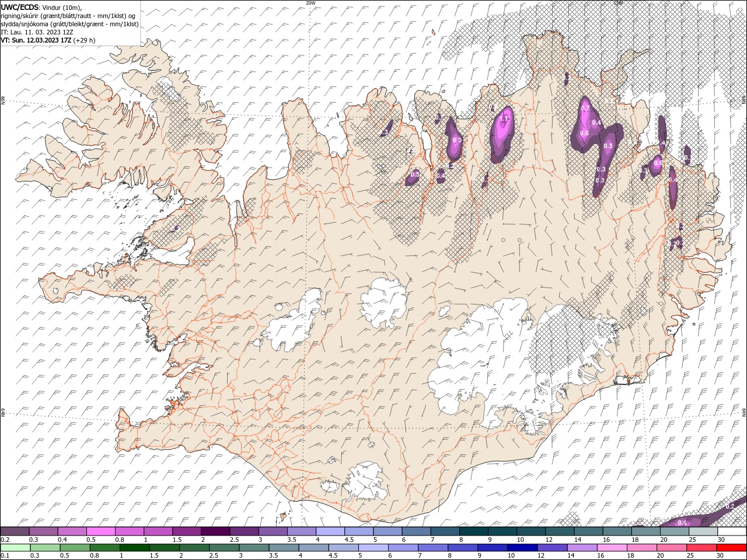Click the snow row swatch labeled 3.5

[301, 531]
